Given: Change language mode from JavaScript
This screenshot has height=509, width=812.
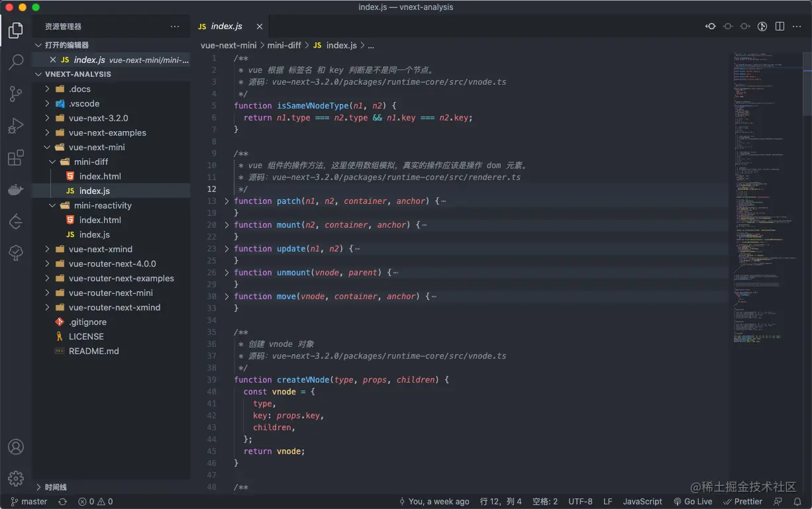Looking at the screenshot, I should (x=642, y=502).
